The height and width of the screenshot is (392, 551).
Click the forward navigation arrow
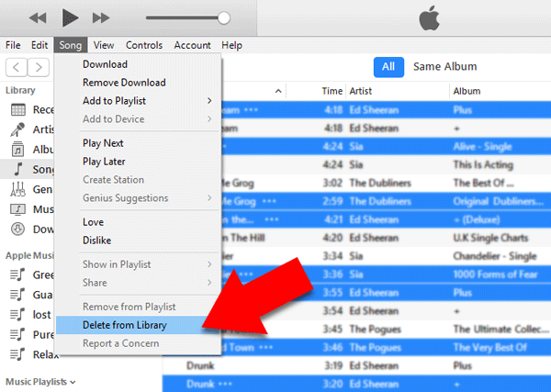point(38,67)
